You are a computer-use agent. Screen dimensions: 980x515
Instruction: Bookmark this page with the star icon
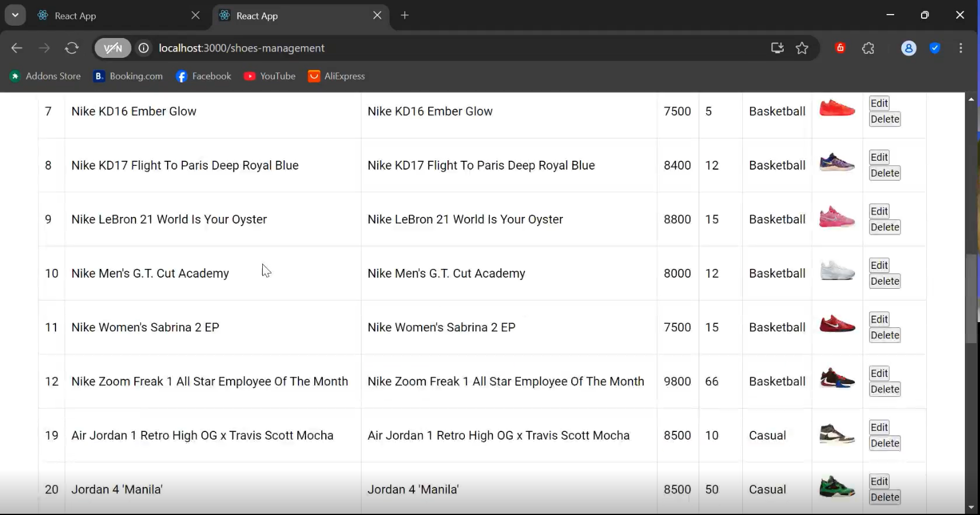point(802,48)
